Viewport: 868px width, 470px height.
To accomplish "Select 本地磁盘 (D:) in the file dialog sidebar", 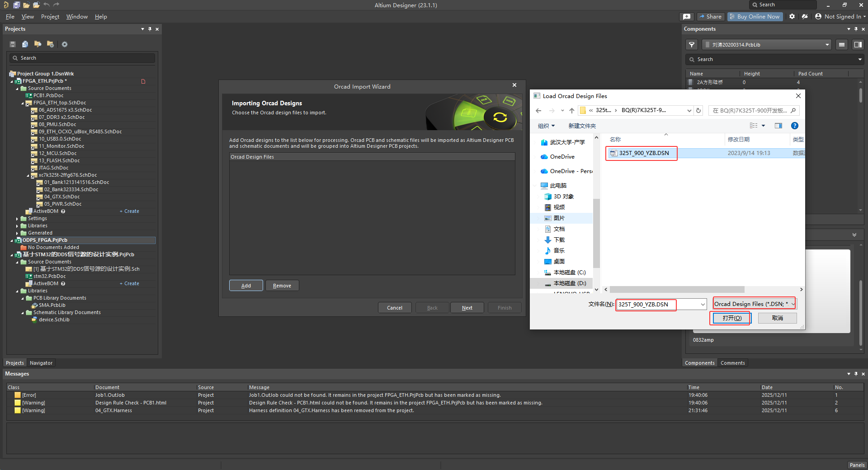I will pyautogui.click(x=569, y=283).
